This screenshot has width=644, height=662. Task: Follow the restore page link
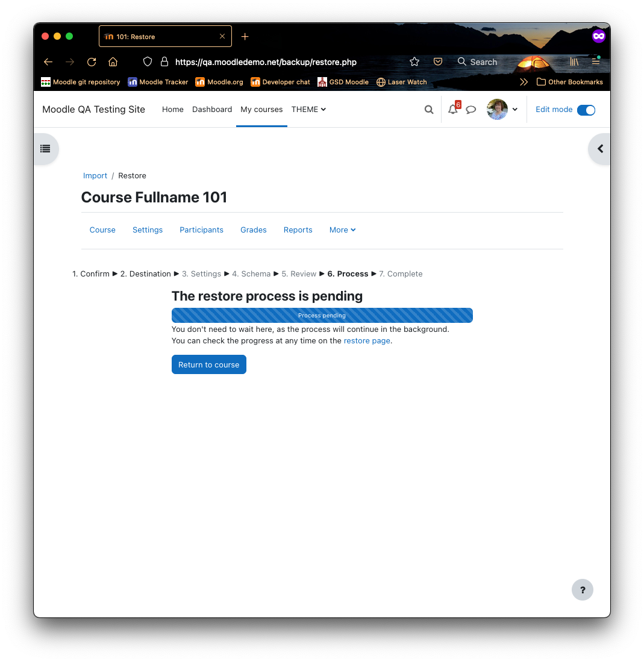[x=367, y=340]
